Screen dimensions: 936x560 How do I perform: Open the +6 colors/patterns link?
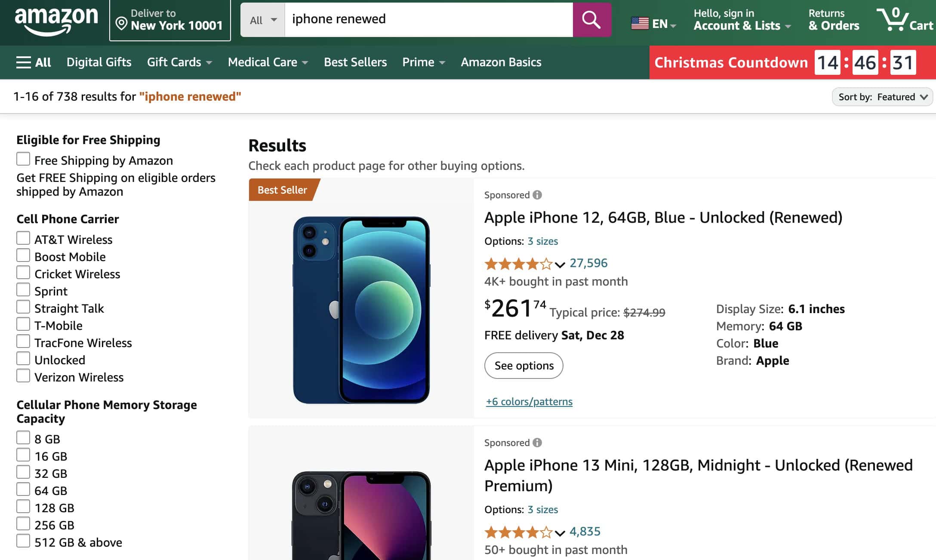(x=529, y=401)
